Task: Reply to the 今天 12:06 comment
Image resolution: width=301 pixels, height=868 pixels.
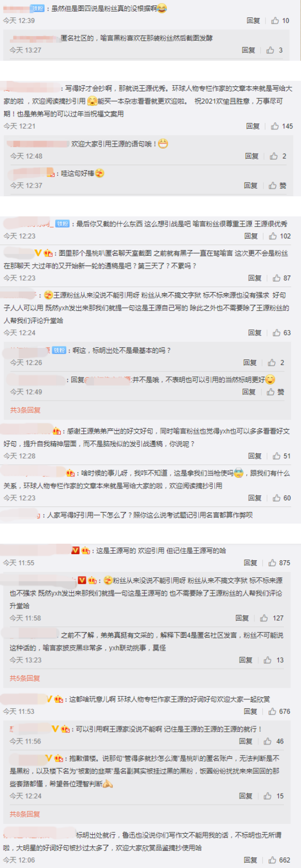Action: pyautogui.click(x=250, y=860)
